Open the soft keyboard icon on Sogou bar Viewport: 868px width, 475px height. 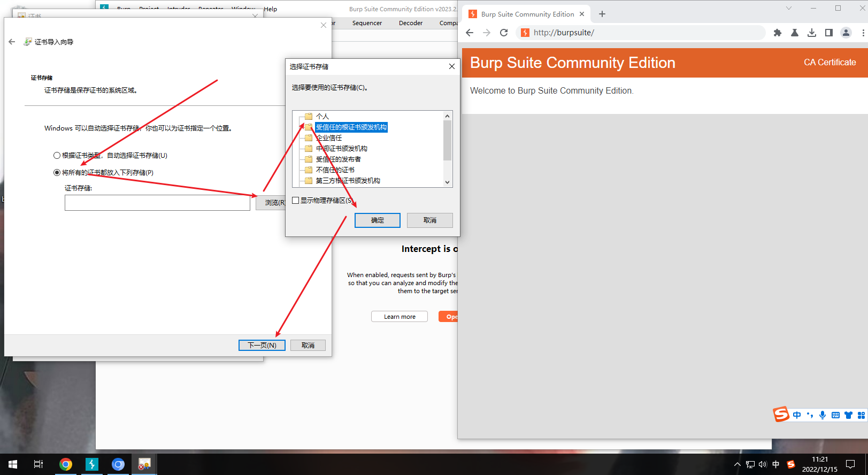[835, 415]
